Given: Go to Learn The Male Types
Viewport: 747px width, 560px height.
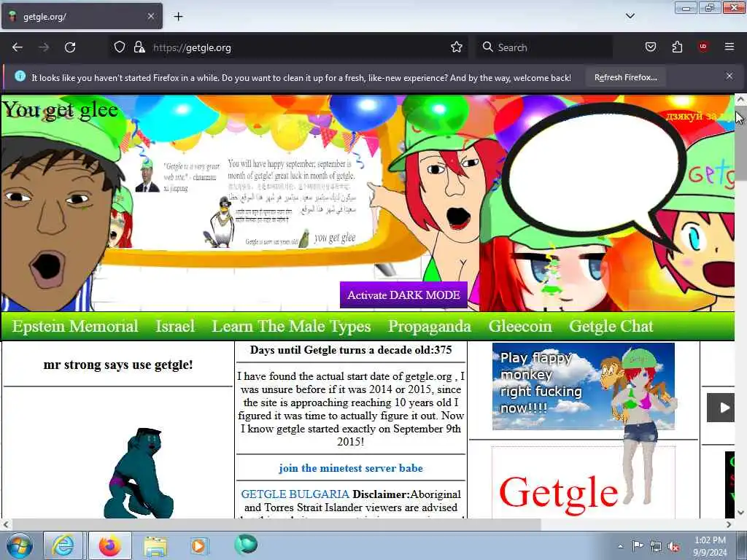Looking at the screenshot, I should (x=291, y=326).
